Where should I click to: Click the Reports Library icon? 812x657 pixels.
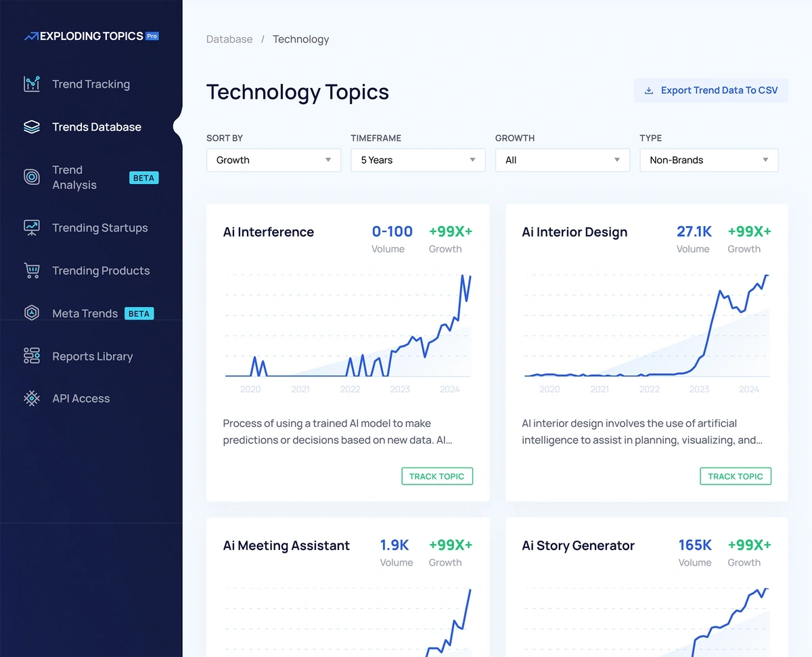point(32,356)
